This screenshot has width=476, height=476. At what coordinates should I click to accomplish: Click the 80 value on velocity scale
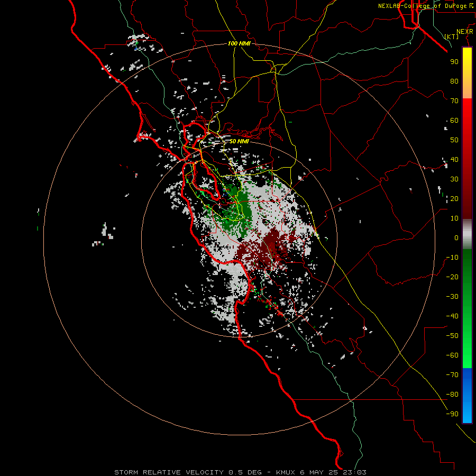pyautogui.click(x=454, y=81)
